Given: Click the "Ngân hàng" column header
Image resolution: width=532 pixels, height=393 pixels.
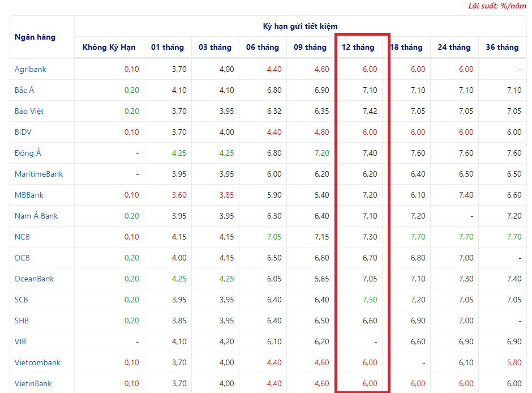Looking at the screenshot, I should coord(35,37).
